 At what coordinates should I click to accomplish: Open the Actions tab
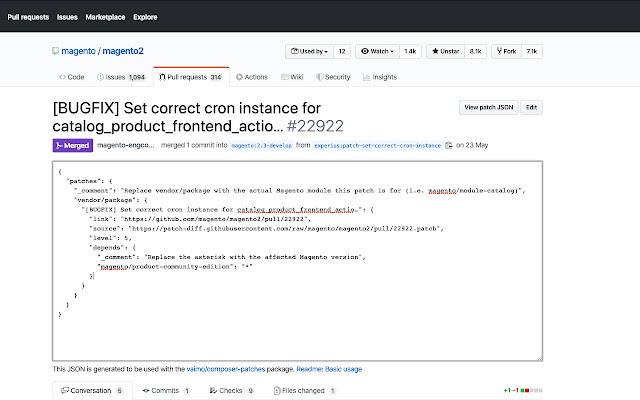point(251,76)
